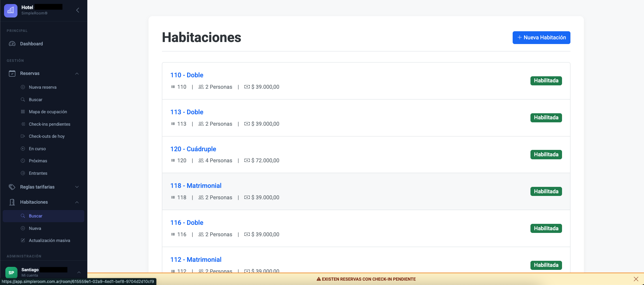This screenshot has height=285, width=644.
Task: Go to Check-ins pendientes
Action: [50, 124]
